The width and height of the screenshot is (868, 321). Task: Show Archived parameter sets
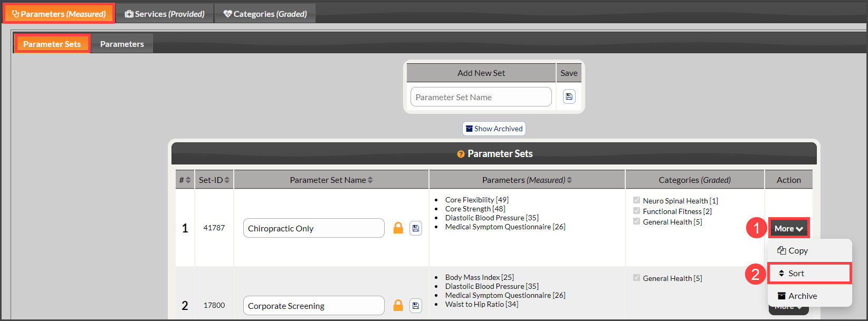(x=494, y=129)
